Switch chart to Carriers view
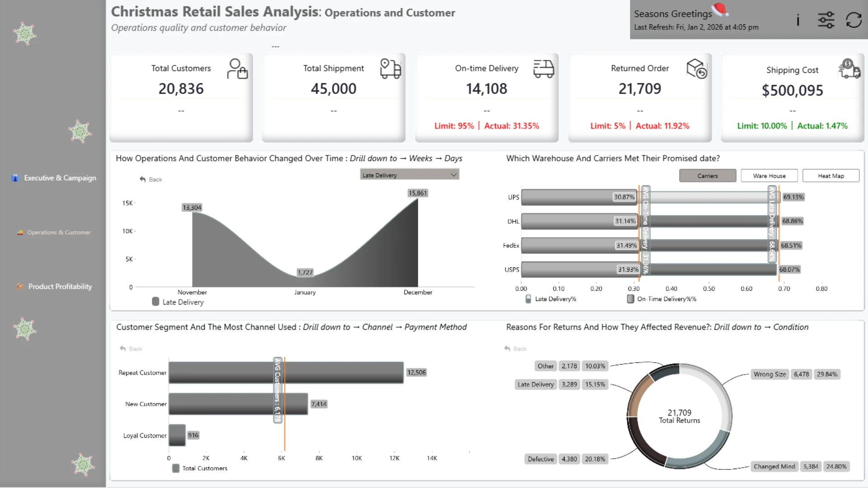 point(708,176)
